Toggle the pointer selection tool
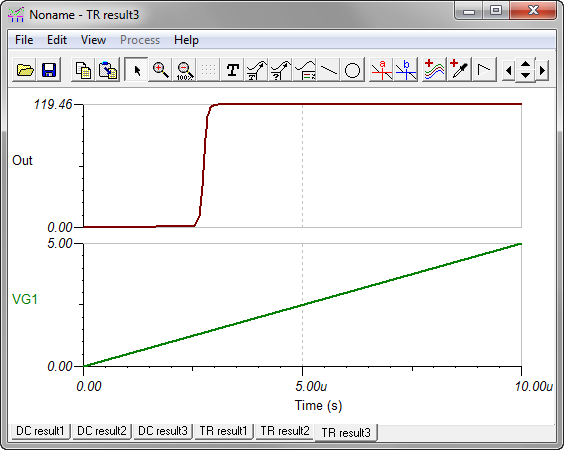 click(x=136, y=69)
